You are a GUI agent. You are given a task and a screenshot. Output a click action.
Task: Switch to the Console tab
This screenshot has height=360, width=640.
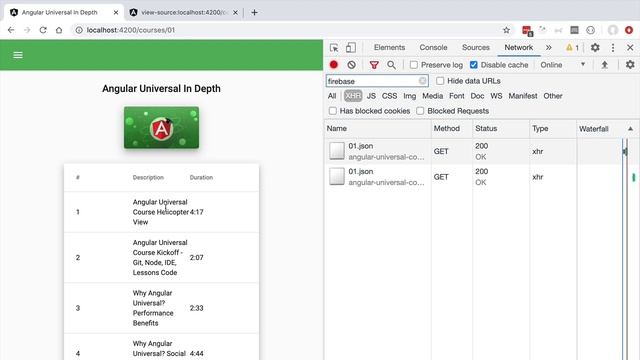[x=433, y=47]
